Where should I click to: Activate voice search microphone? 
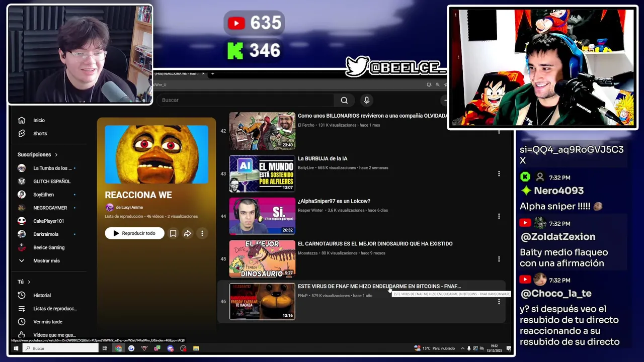366,100
